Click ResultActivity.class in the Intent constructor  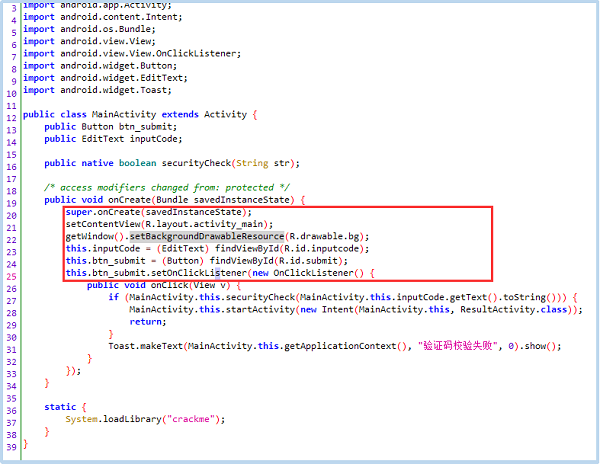pos(514,309)
